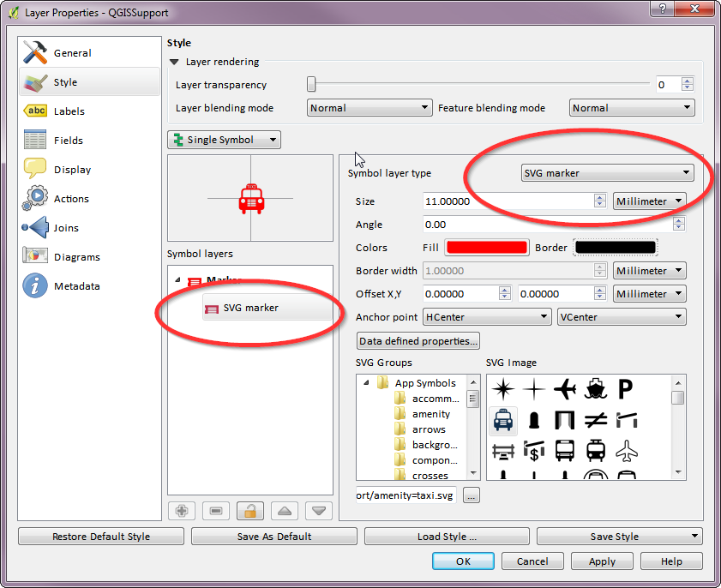Choose the gate archway SVG image
Screen dimensions: 721x588
(x=565, y=420)
